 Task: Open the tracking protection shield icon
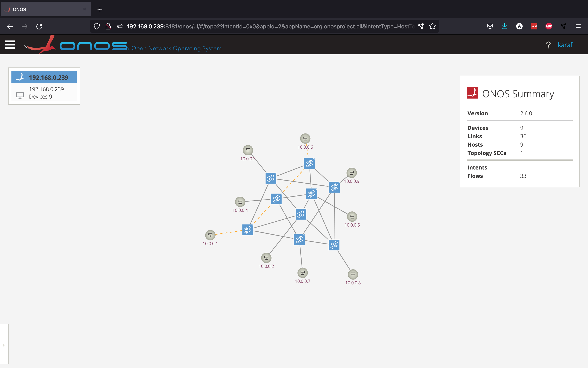tap(97, 26)
